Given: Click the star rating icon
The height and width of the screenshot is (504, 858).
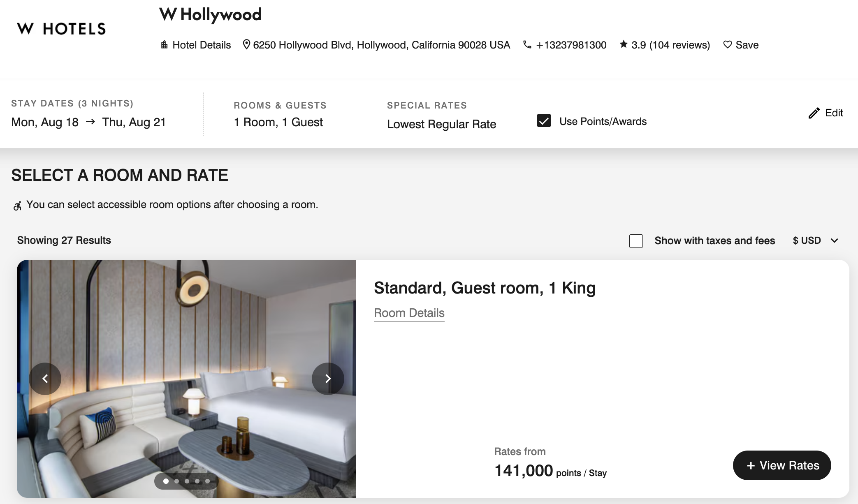Looking at the screenshot, I should pyautogui.click(x=624, y=44).
